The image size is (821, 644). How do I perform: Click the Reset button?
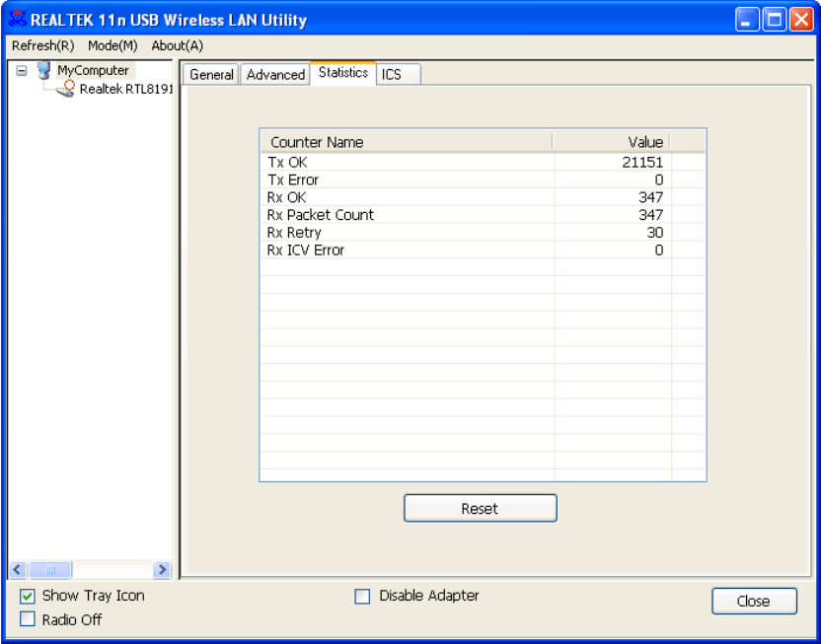tap(481, 509)
